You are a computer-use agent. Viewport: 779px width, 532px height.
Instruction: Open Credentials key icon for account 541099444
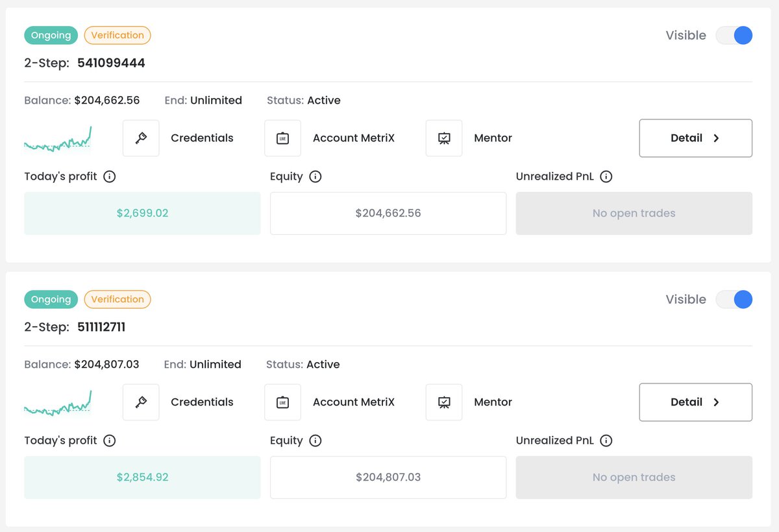[141, 138]
